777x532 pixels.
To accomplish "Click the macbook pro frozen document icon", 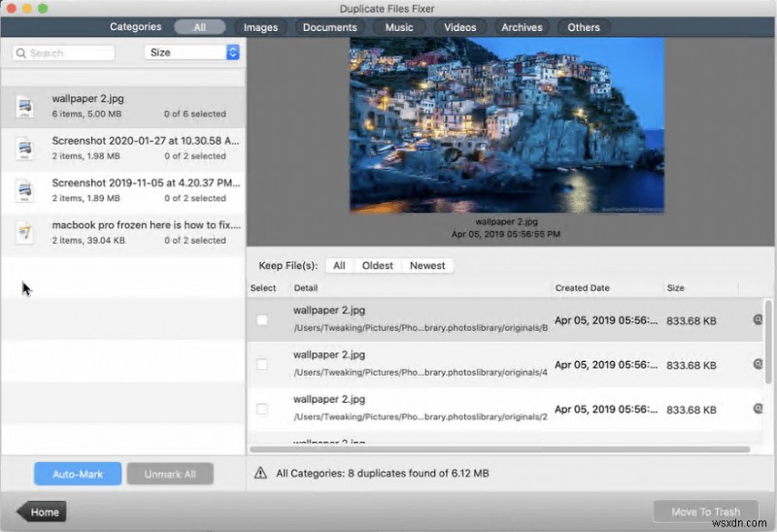I will pyautogui.click(x=24, y=233).
